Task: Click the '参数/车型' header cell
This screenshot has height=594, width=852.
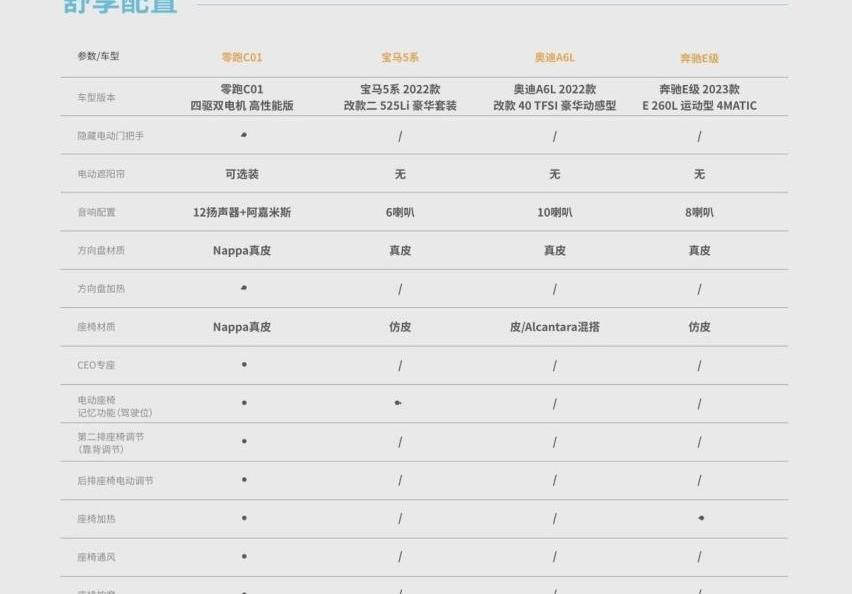Action: click(x=98, y=56)
